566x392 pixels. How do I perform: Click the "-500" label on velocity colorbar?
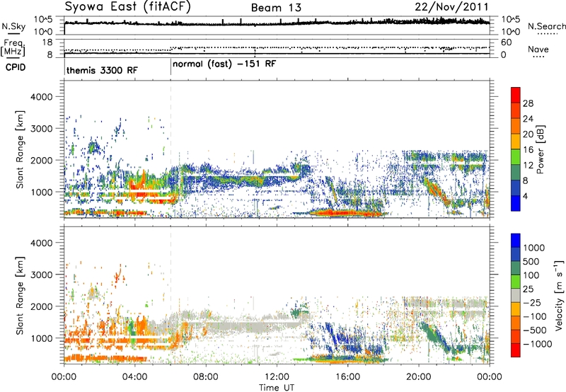(535, 330)
